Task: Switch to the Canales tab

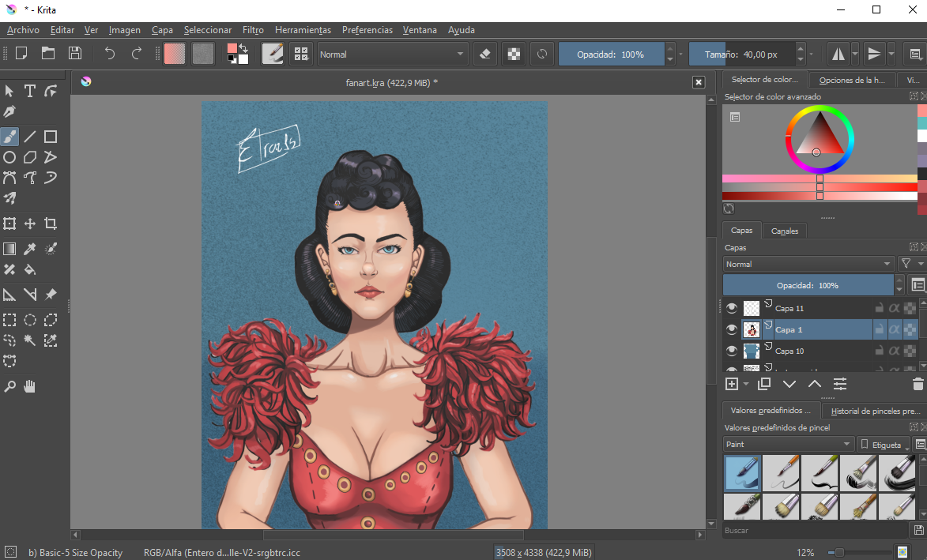Action: click(x=785, y=231)
